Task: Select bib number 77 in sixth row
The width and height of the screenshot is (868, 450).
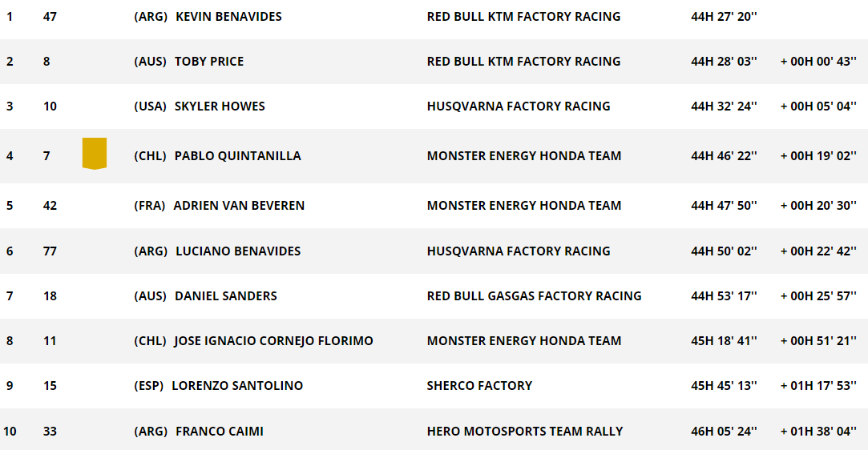Action: [x=50, y=251]
